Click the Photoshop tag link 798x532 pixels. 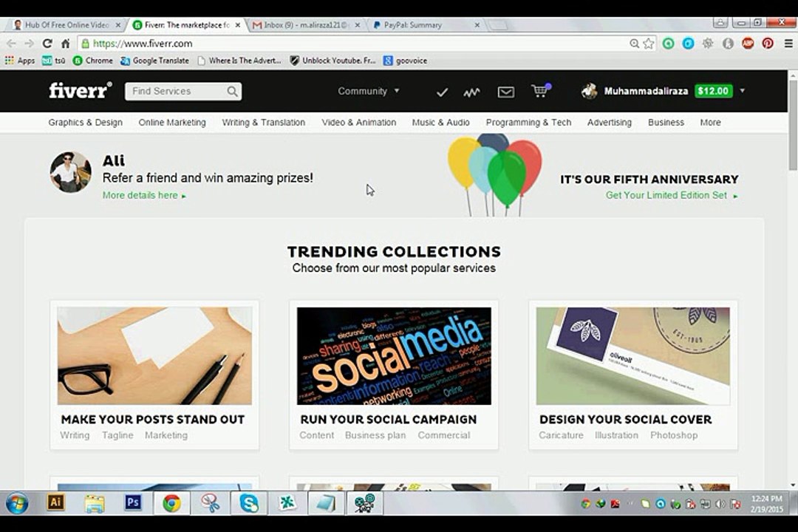674,435
